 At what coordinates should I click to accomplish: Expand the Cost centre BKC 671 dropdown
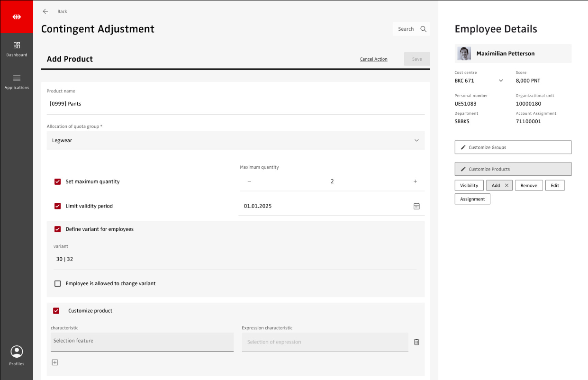(501, 81)
